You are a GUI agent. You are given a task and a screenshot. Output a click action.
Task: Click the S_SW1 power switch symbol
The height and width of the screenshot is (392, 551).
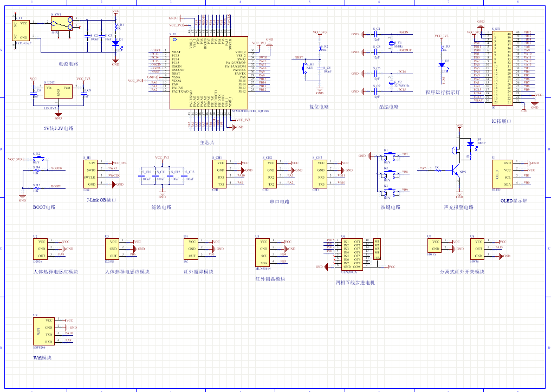point(61,24)
